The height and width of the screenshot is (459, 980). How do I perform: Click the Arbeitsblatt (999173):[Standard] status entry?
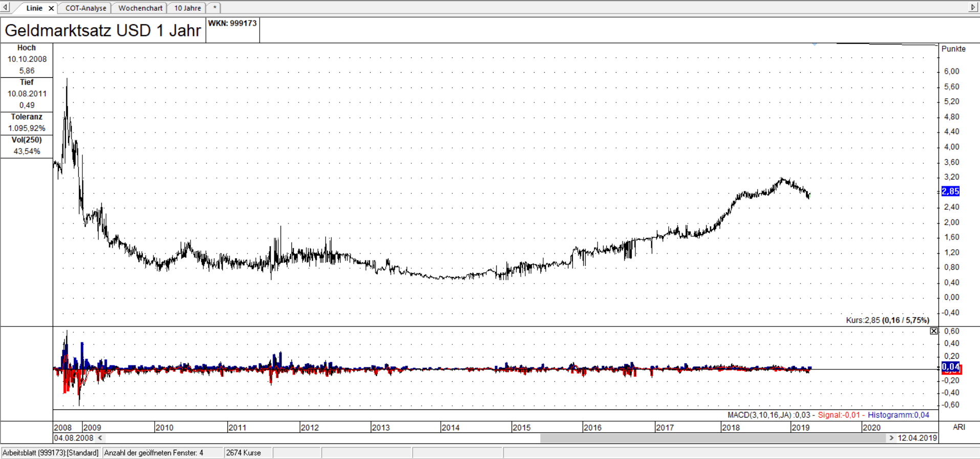51,453
